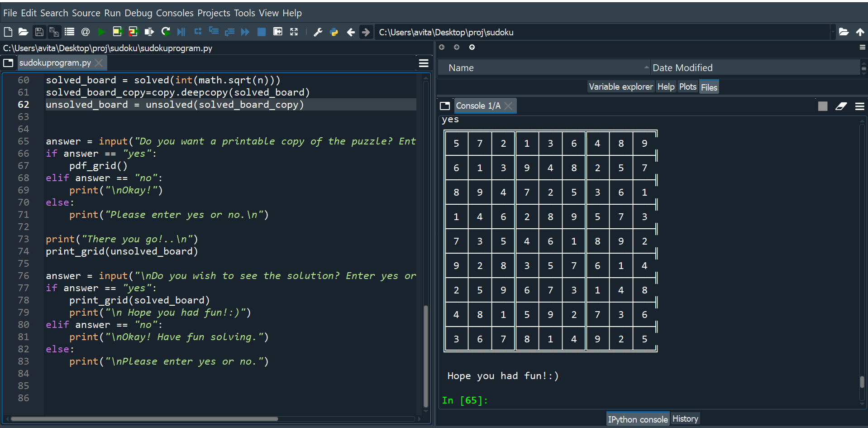Viewport: 868px width, 428px height.
Task: Go to next folder in Files pane
Action: [457, 47]
